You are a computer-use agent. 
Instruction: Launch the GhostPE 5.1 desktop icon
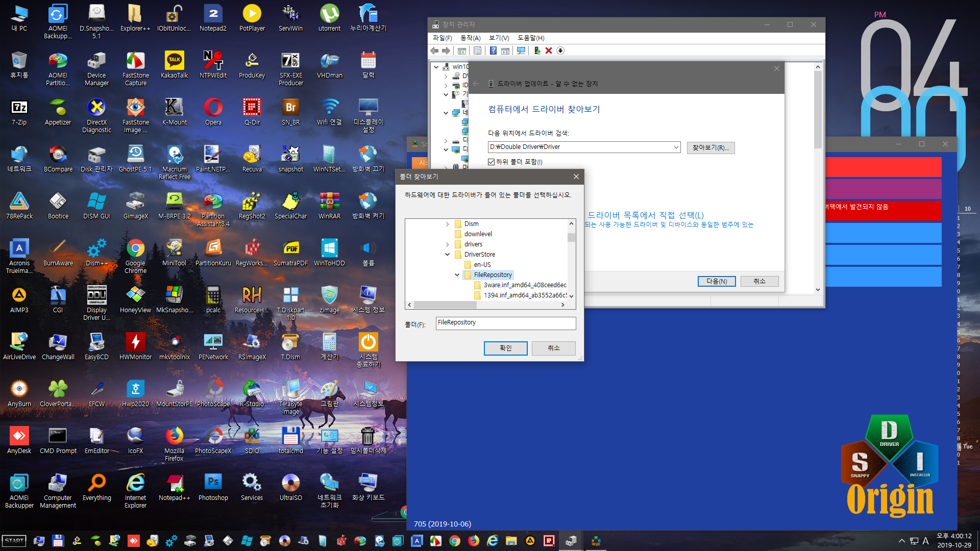point(135,159)
